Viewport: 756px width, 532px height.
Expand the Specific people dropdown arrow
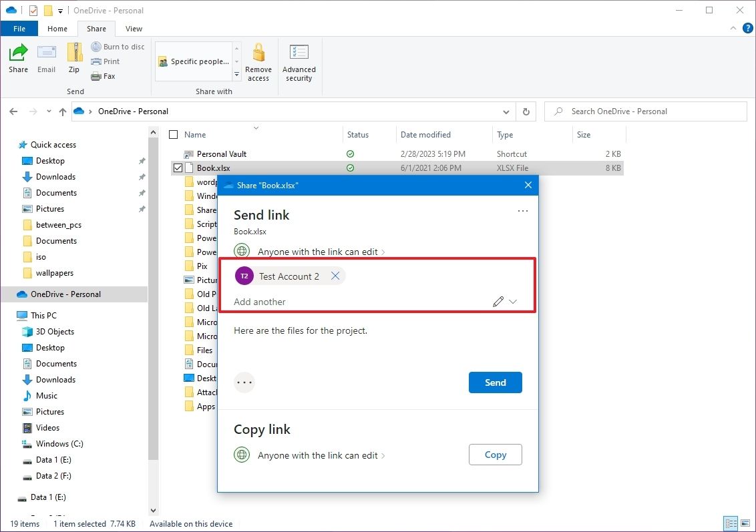click(x=236, y=73)
